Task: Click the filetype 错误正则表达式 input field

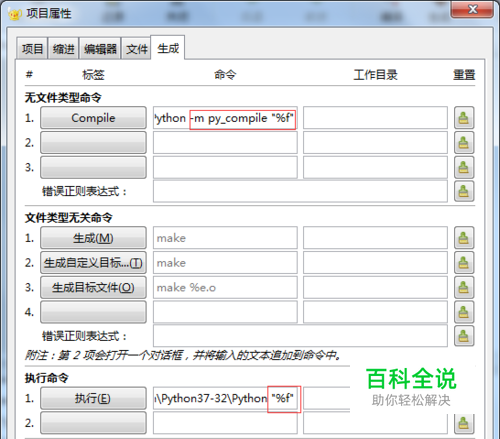Action: coord(300,191)
